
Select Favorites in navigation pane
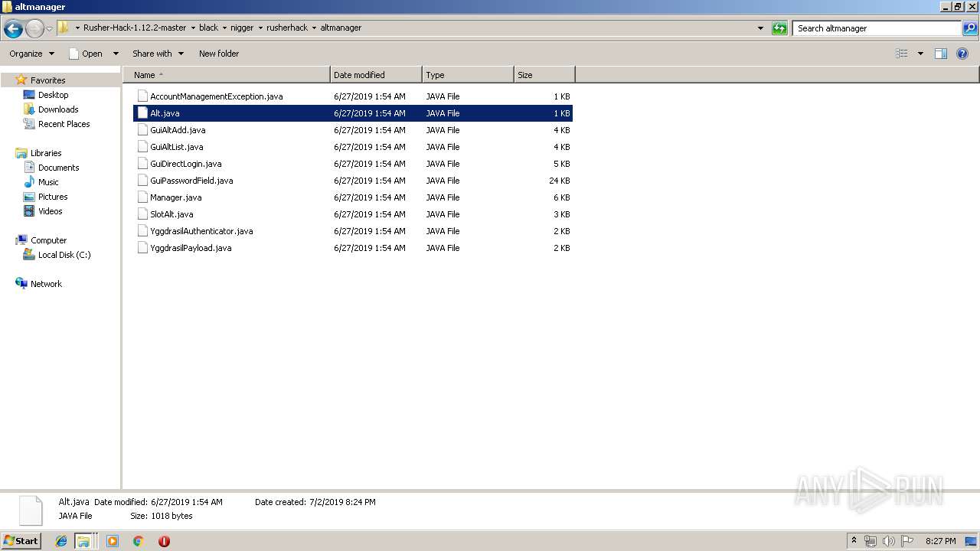tap(47, 80)
